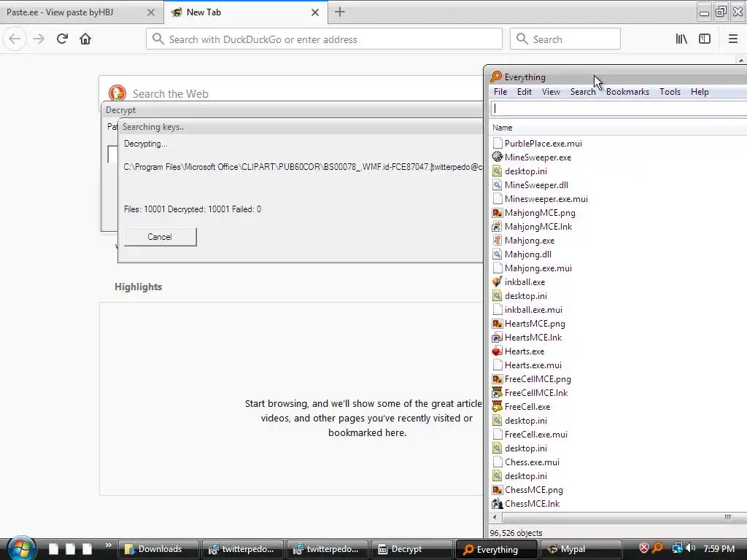Screen dimensions: 747x560
Task: Select Hearts.exe.mui entry
Action: [533, 365]
